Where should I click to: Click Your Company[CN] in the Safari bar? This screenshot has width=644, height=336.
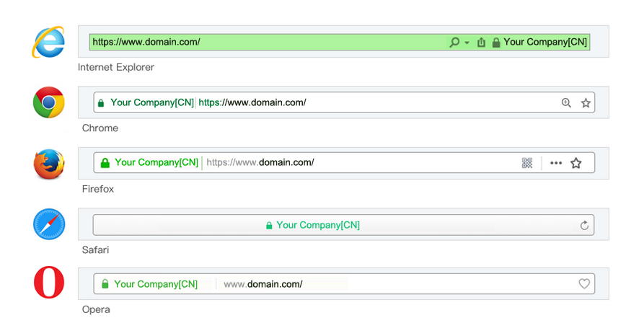click(318, 225)
